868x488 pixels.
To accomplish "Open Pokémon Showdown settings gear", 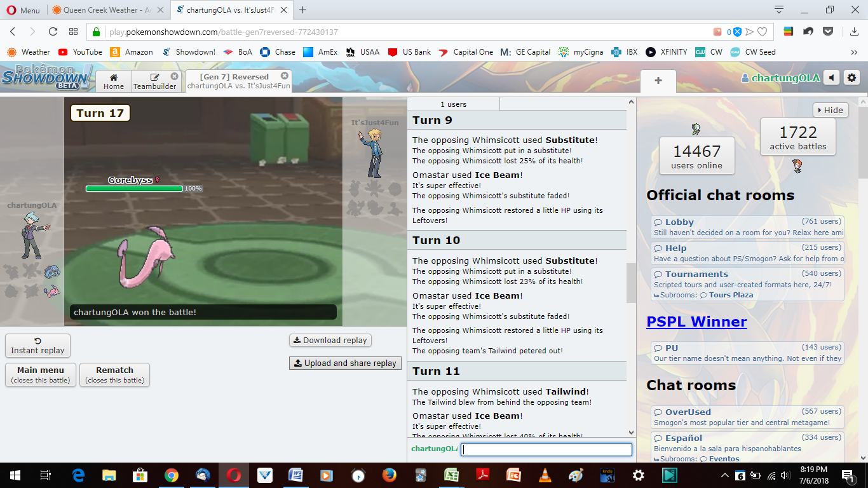I will tap(851, 78).
